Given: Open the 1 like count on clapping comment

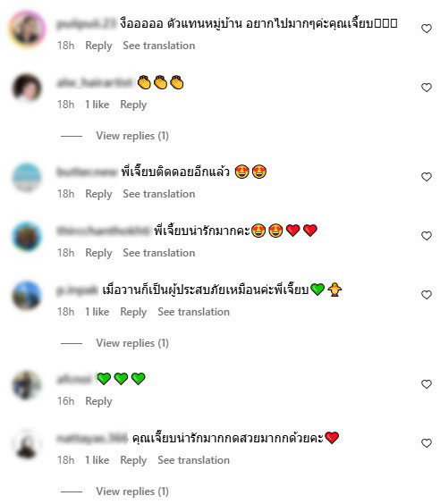Looking at the screenshot, I should [x=97, y=105].
